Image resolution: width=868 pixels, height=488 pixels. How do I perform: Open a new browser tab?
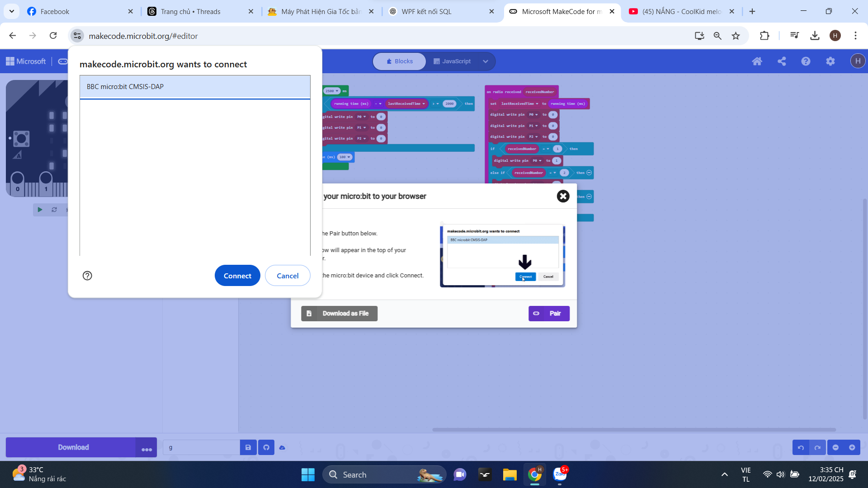click(x=752, y=12)
